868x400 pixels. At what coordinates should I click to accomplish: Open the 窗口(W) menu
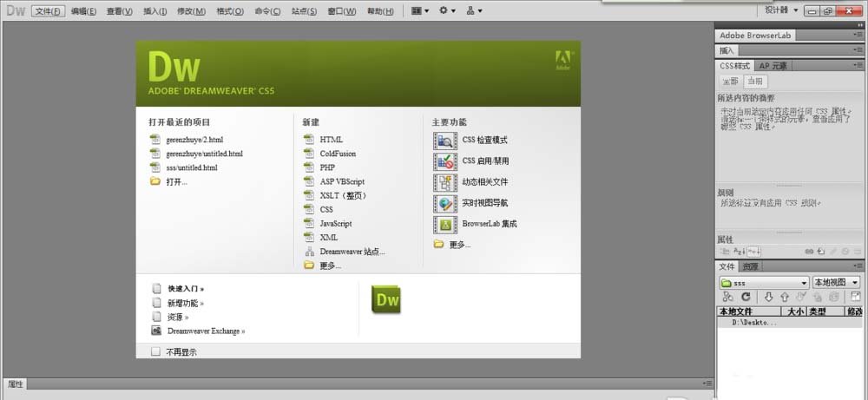tap(342, 11)
